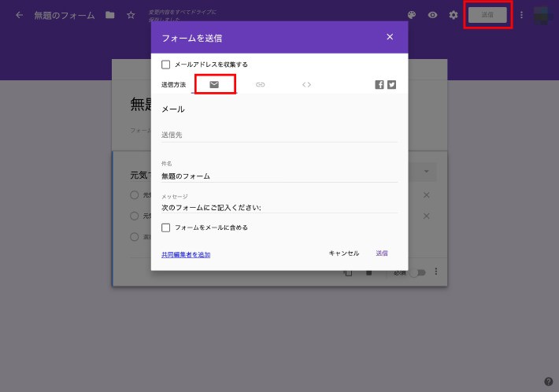Click the duplicate question icon
Image resolution: width=559 pixels, height=392 pixels.
coord(348,272)
